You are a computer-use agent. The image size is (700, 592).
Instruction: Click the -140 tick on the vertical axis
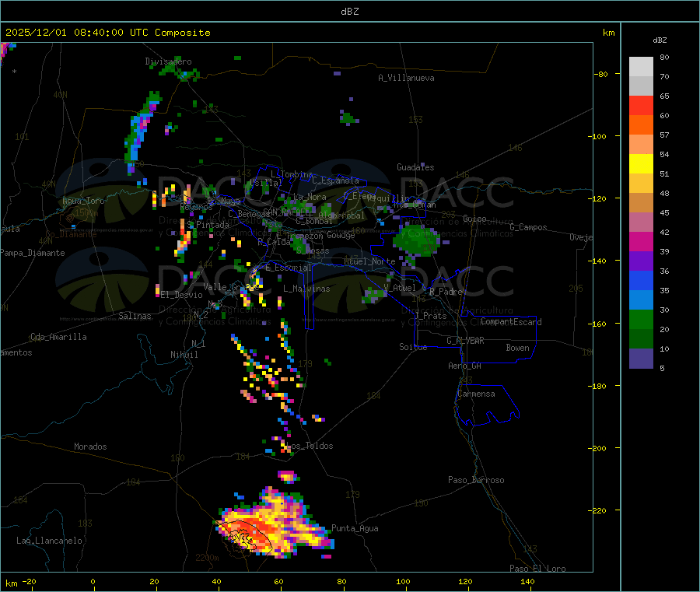[x=597, y=261]
